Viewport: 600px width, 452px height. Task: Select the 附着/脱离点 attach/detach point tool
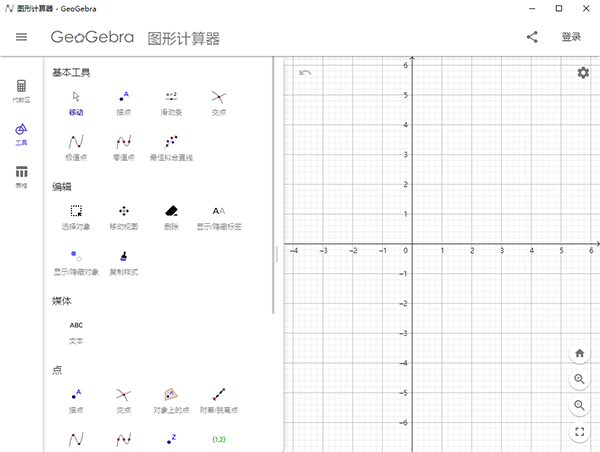click(x=219, y=401)
